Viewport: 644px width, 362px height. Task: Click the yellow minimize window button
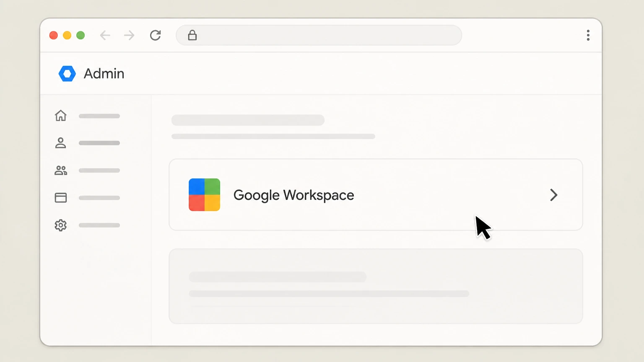(67, 35)
